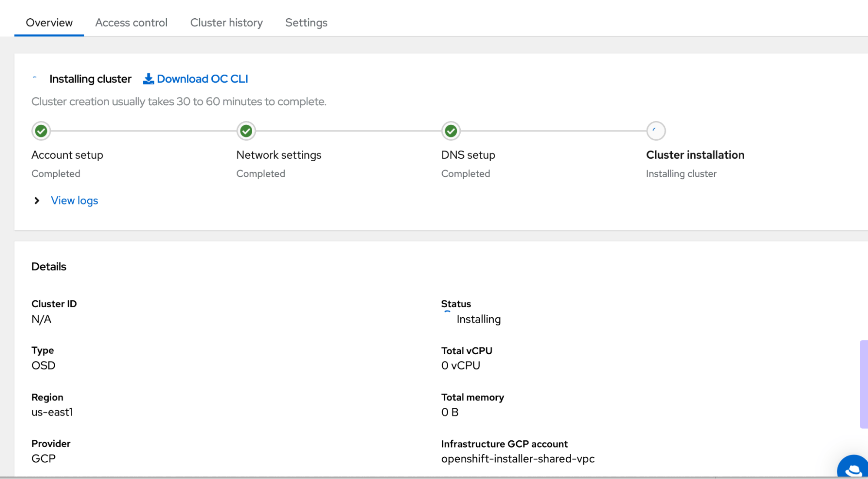This screenshot has width=868, height=479.
Task: Click the progress line between DNS setup and Cluster installation
Action: (554, 131)
